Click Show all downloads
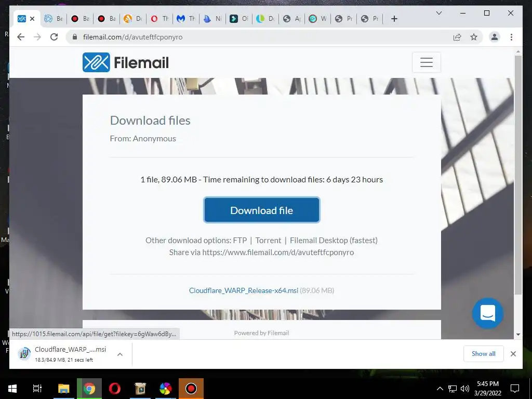 (x=484, y=354)
